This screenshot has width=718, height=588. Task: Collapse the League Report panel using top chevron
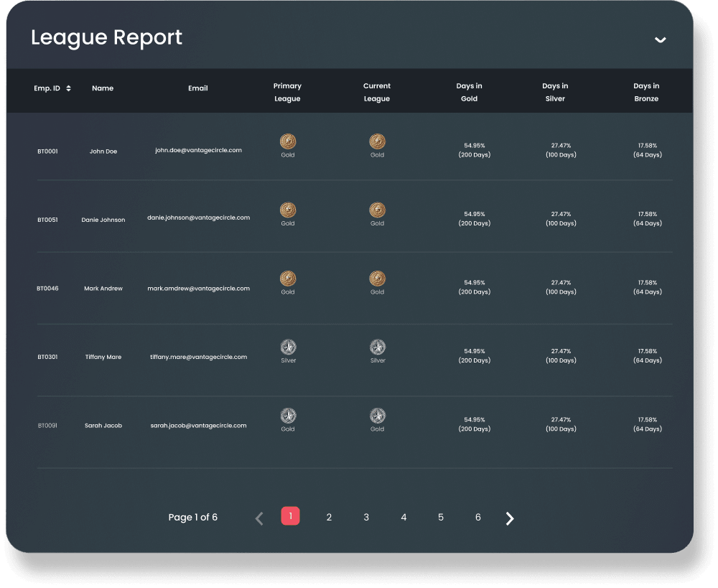pyautogui.click(x=661, y=40)
